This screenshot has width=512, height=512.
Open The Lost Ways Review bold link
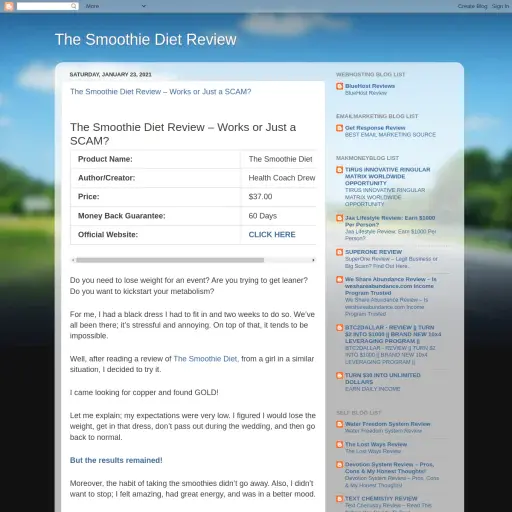376,444
